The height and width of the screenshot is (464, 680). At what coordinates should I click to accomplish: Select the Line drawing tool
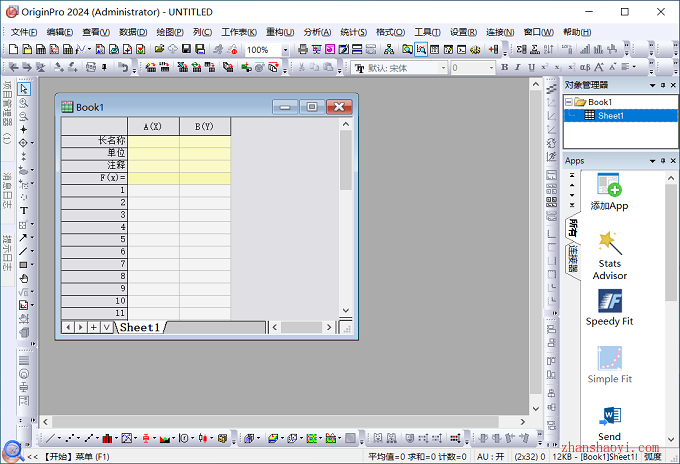coord(23,251)
